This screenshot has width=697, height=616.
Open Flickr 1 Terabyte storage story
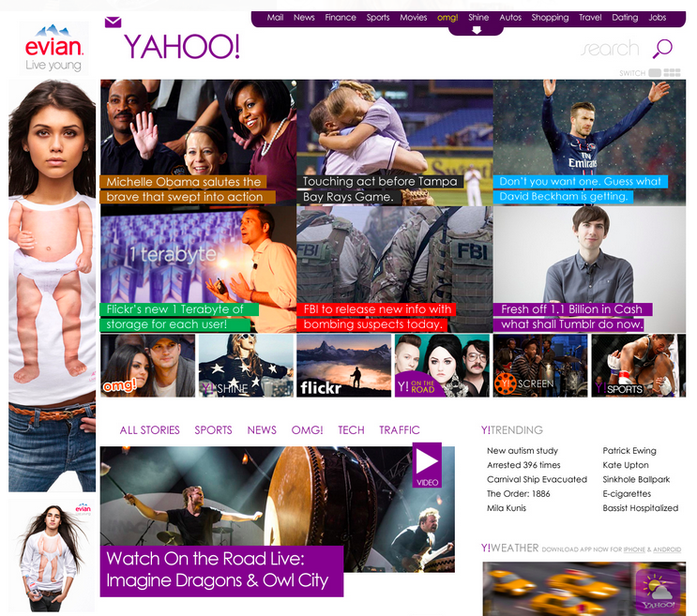click(198, 269)
